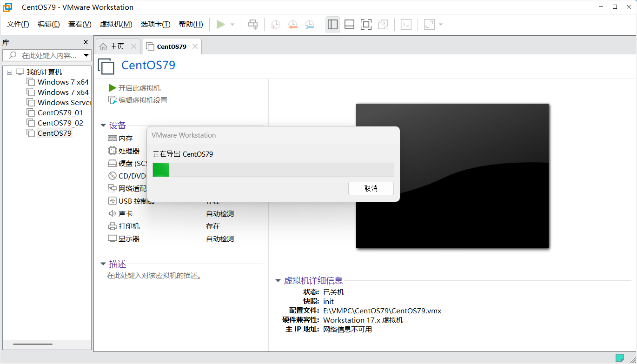The image size is (637, 364).
Task: Open the library search dropdown arrow
Action: coord(86,55)
